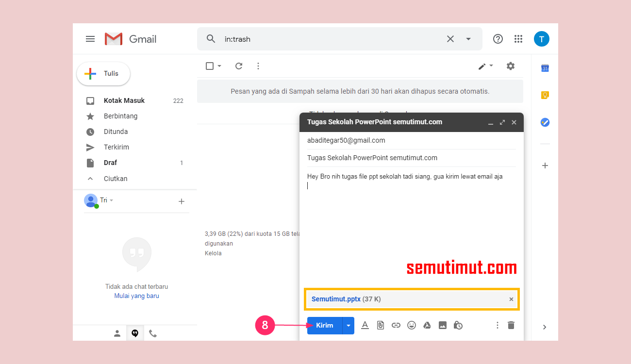The width and height of the screenshot is (631, 364).
Task: Open Google Keep in side panel
Action: 545,95
